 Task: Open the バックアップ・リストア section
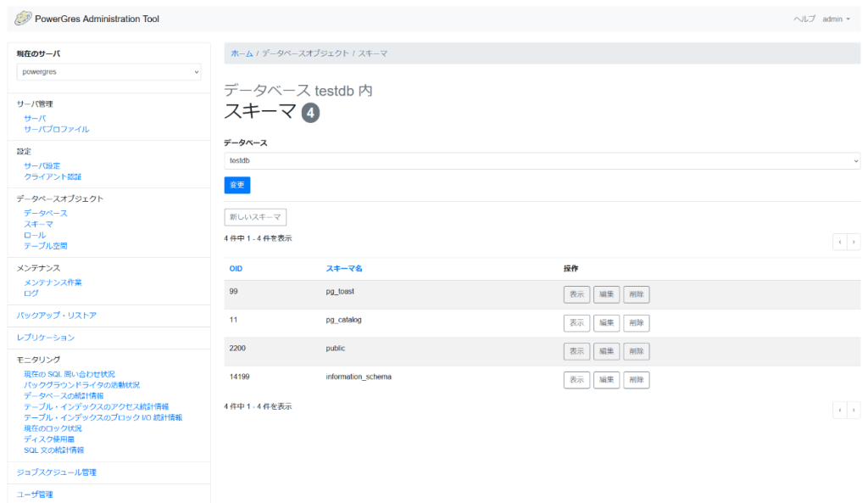[57, 316]
